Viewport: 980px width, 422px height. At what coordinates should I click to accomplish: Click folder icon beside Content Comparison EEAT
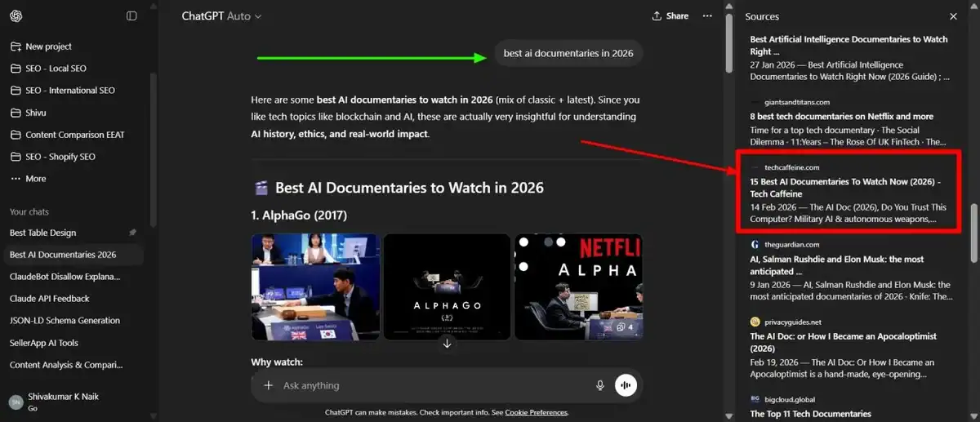point(16,135)
